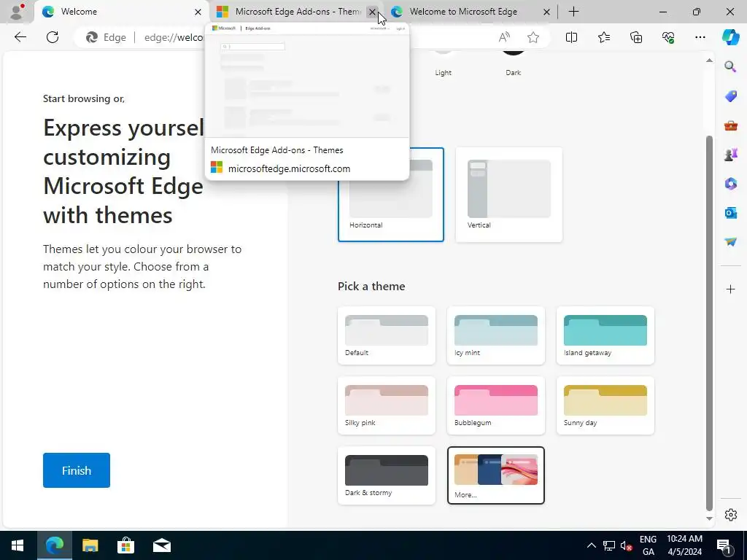Click the scrollbar down arrow
The image size is (747, 560).
(709, 518)
